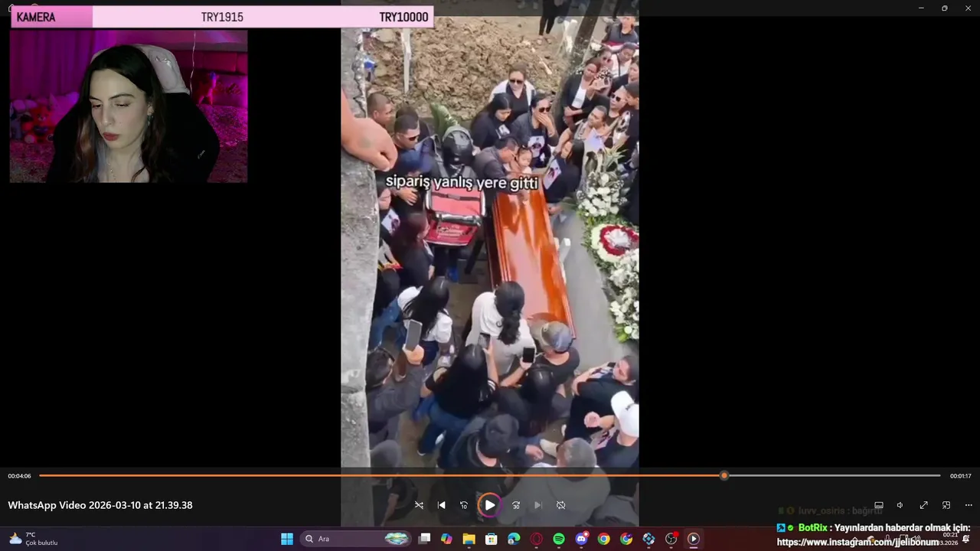Click the Play button in media controls
Screen dimensions: 980x551
click(x=489, y=505)
